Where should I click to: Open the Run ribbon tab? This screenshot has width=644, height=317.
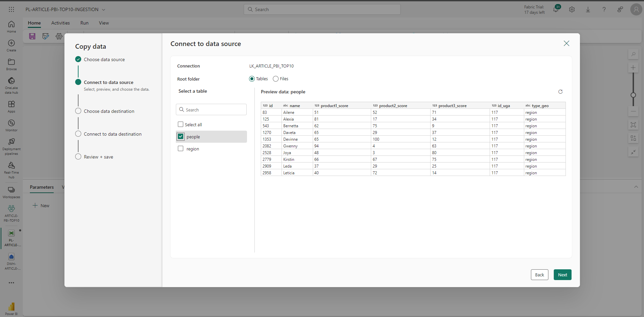[85, 23]
